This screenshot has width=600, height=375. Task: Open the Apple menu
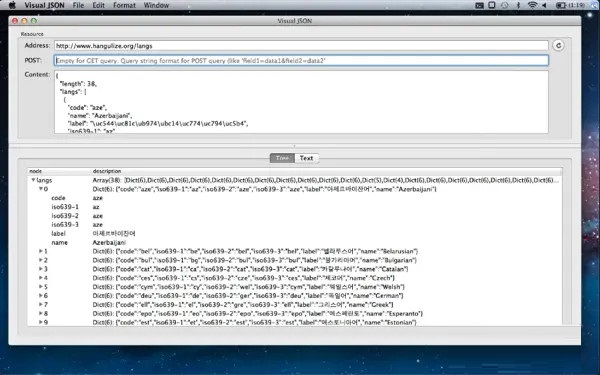point(12,5)
